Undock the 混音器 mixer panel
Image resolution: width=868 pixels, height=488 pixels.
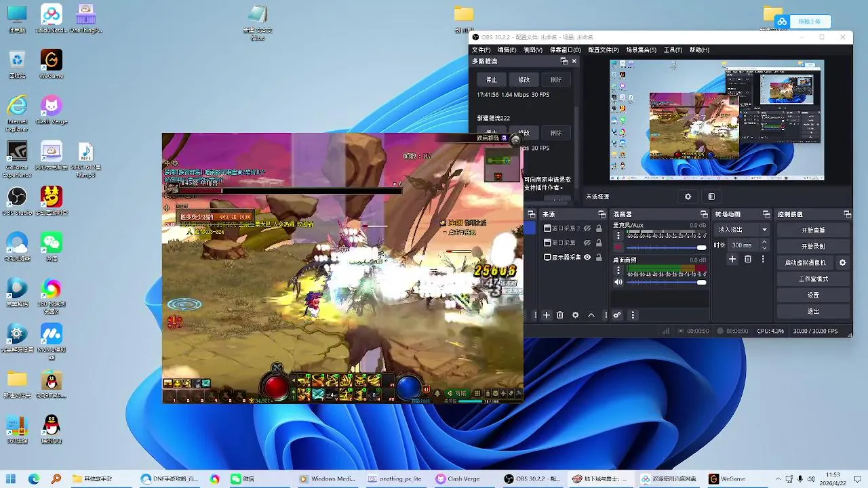point(703,214)
